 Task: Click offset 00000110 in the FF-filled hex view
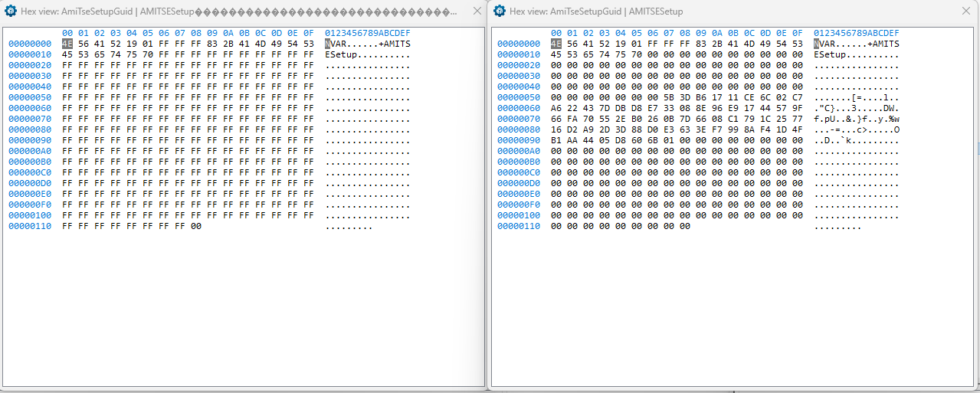(x=30, y=226)
